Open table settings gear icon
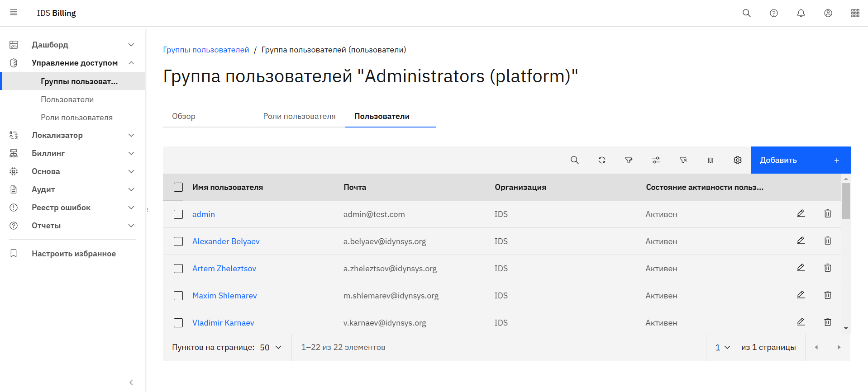 [x=737, y=160]
